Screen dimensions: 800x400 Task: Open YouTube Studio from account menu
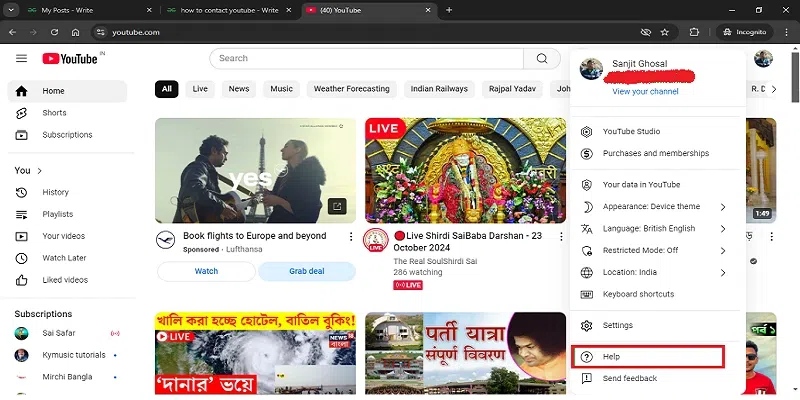(658, 132)
